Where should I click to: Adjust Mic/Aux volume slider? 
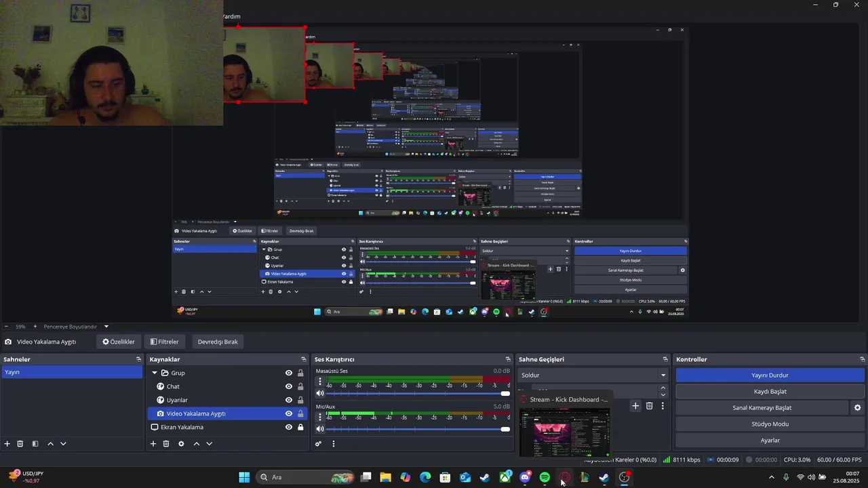coord(505,428)
